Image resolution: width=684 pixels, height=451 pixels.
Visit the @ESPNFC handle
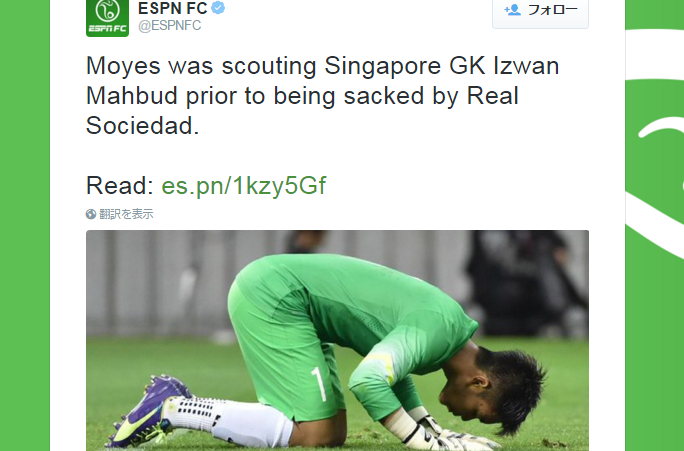170,26
